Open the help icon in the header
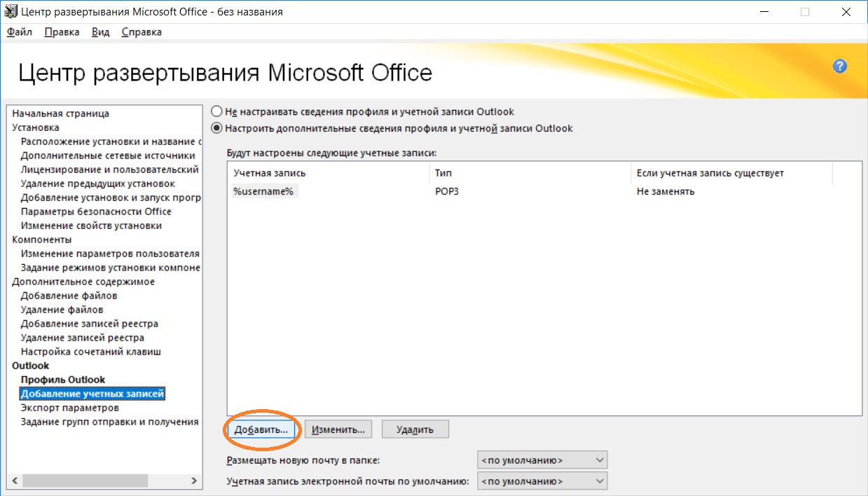This screenshot has width=868, height=496. pos(840,67)
